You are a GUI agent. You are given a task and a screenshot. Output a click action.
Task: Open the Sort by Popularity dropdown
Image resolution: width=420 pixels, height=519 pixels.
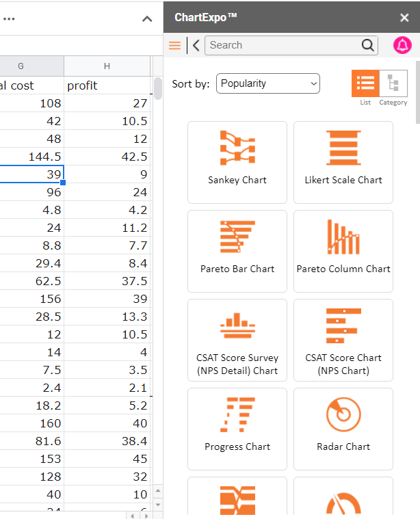tap(268, 83)
